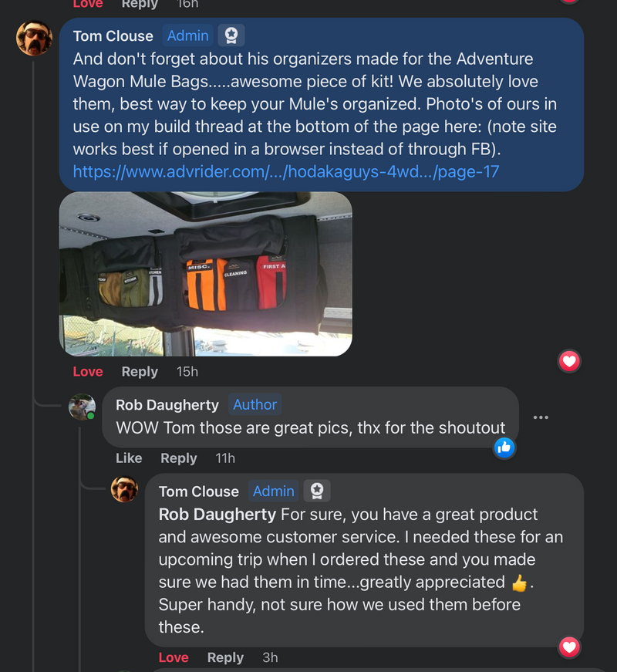Reply to the comment posted 15h ago
617x672 pixels.
(x=140, y=372)
